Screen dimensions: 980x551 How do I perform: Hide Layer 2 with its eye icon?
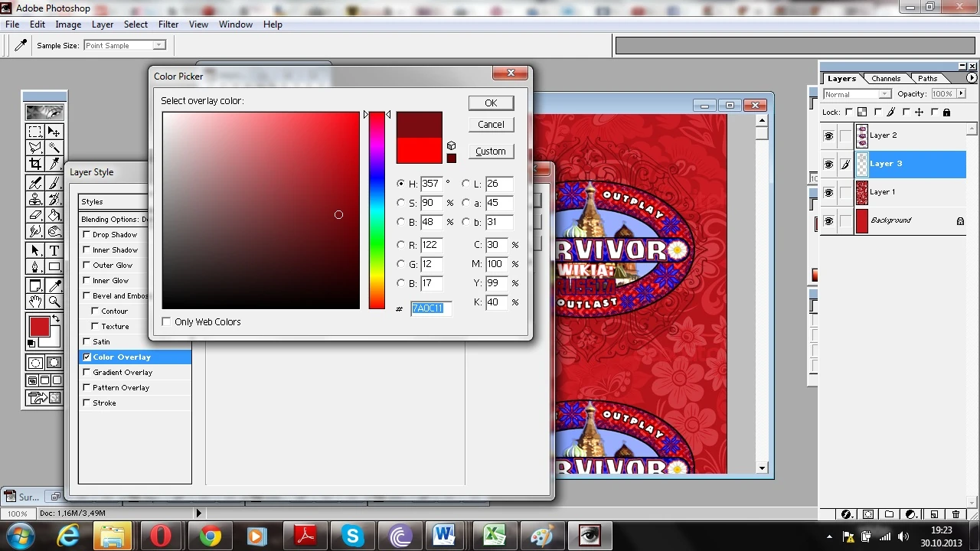pos(828,135)
